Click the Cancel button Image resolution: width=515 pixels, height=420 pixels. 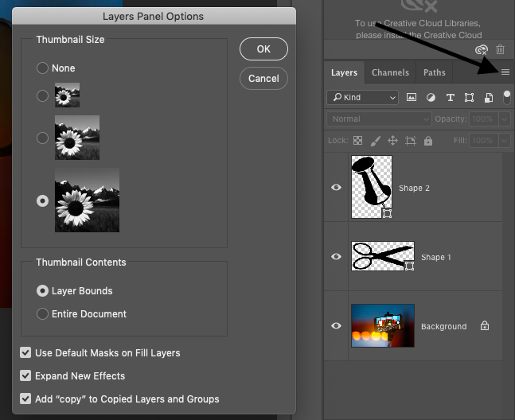coord(263,78)
